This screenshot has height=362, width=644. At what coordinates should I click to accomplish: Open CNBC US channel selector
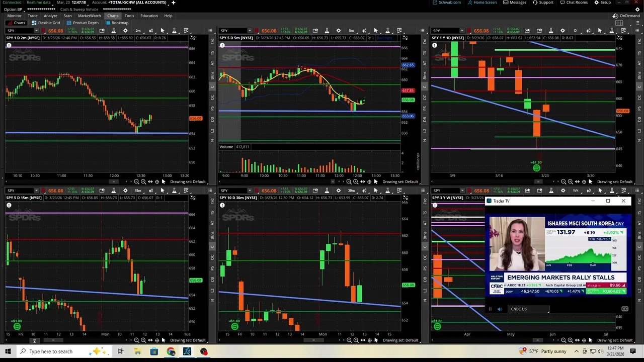528,309
